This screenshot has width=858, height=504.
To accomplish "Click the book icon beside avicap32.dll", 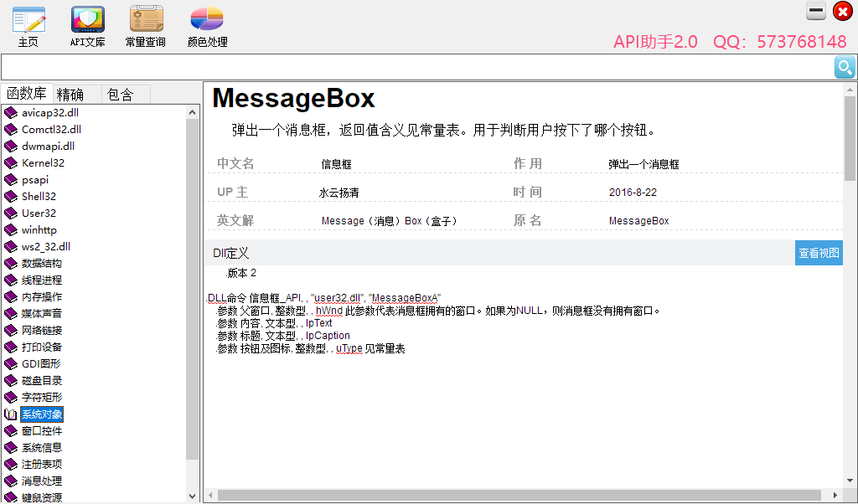I will click(x=11, y=113).
